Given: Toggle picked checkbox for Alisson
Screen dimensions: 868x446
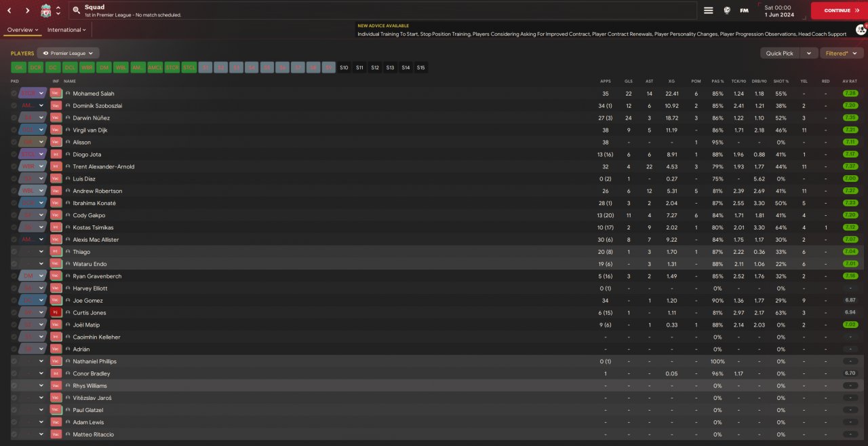Looking at the screenshot, I should pos(14,143).
